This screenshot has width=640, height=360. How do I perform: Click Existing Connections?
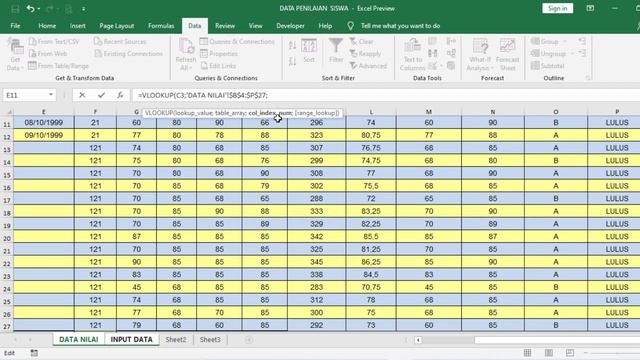pos(129,53)
